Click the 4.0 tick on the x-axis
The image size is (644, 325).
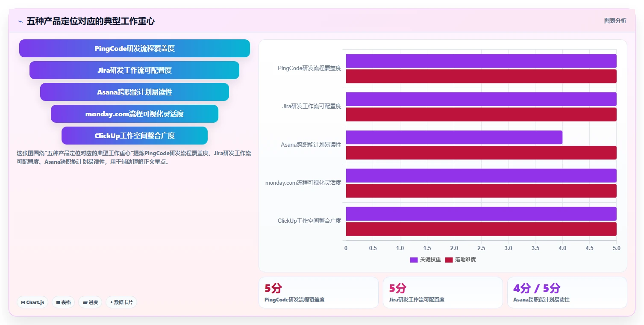[x=562, y=248]
